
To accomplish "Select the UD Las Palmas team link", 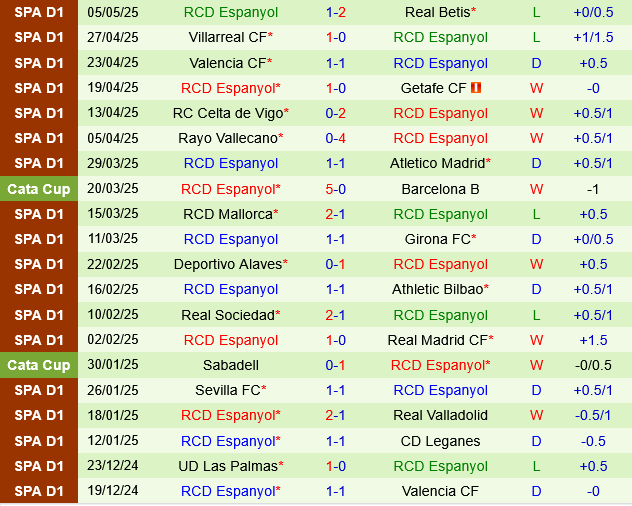I will 230,466.
